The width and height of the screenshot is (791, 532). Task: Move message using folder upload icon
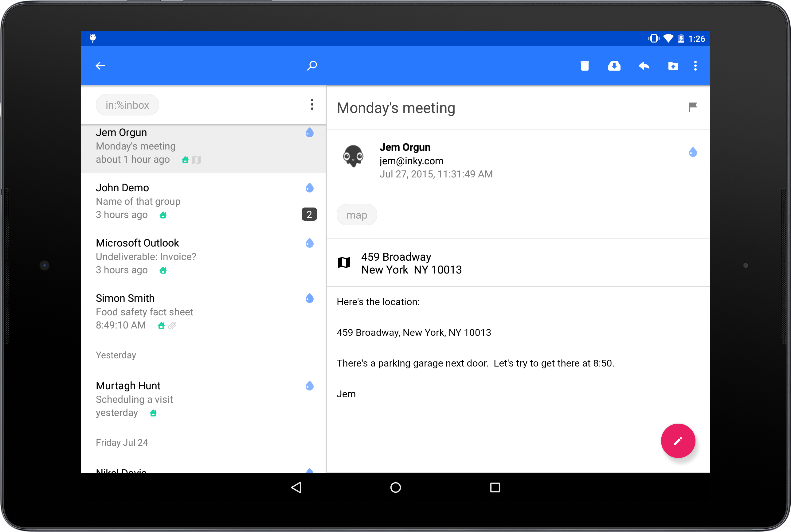click(x=673, y=66)
